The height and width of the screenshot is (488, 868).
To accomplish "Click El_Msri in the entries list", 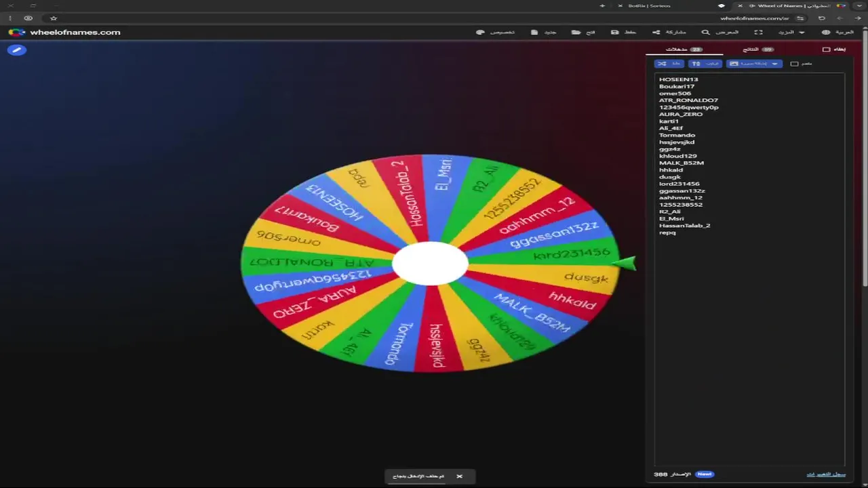I will 671,218.
